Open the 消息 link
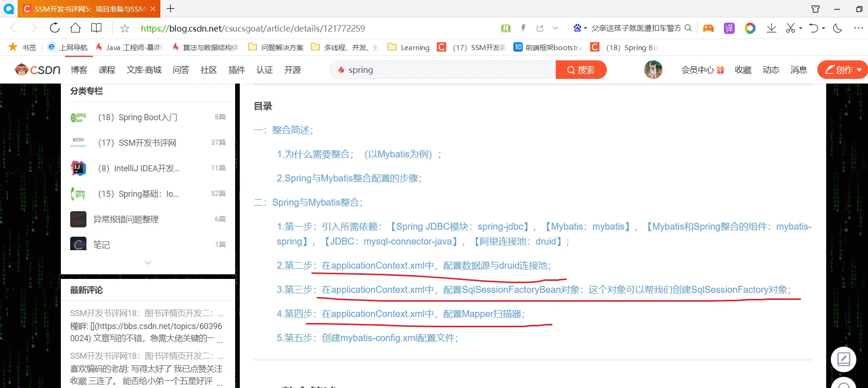This screenshot has height=388, width=868. coord(799,70)
